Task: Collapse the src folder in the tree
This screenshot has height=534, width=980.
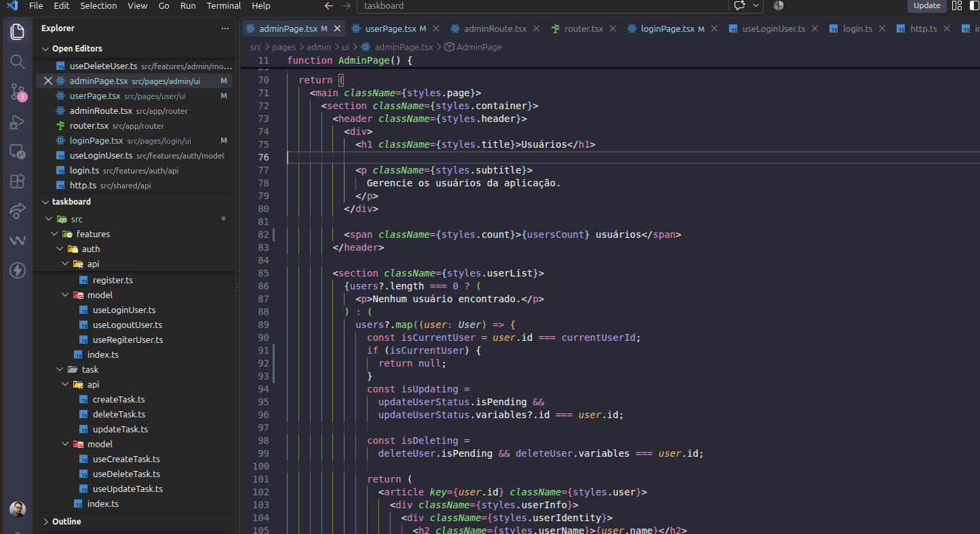Action: coord(49,220)
